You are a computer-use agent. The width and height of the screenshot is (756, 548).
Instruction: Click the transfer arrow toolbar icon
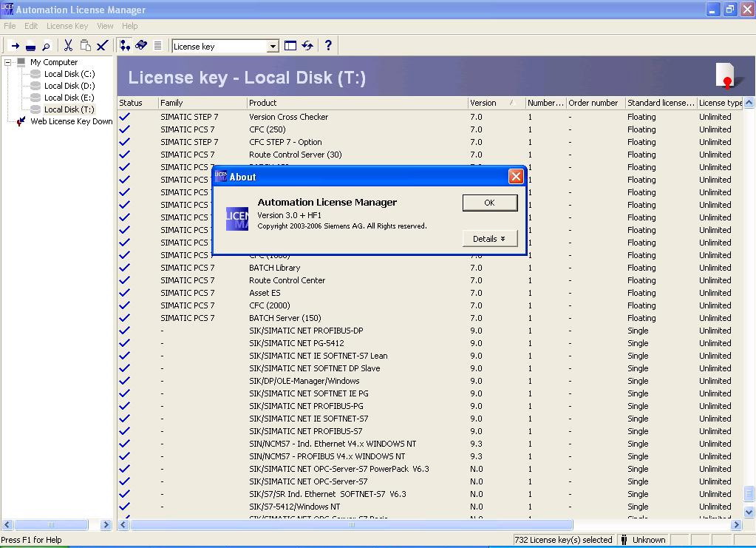15,47
